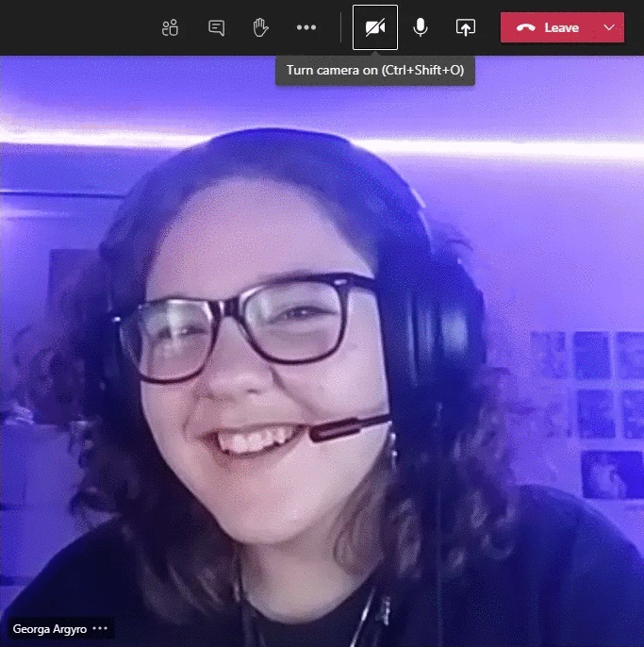
Task: Click the word Leave to exit meeting
Action: [561, 27]
